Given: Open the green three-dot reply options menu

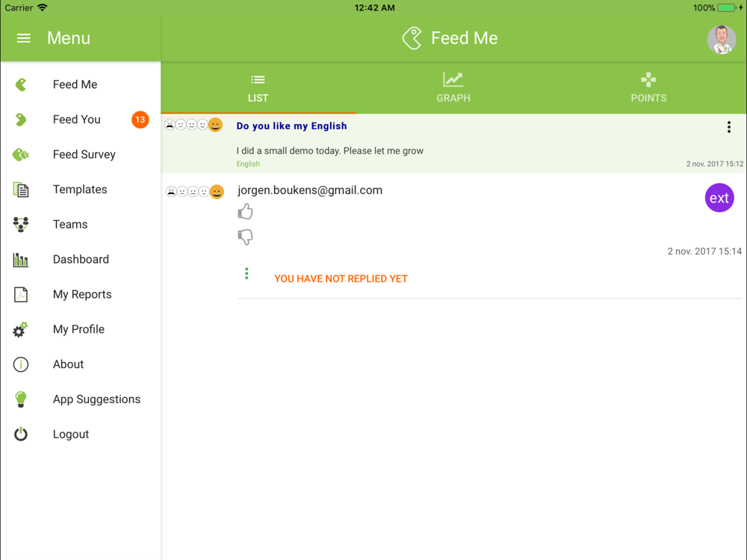Looking at the screenshot, I should pos(247,273).
